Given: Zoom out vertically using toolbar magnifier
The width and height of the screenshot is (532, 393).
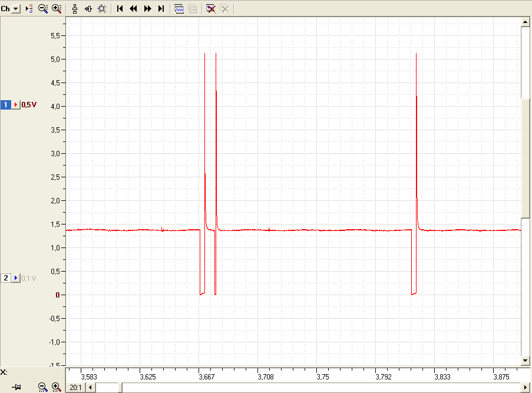Looking at the screenshot, I should (x=43, y=9).
